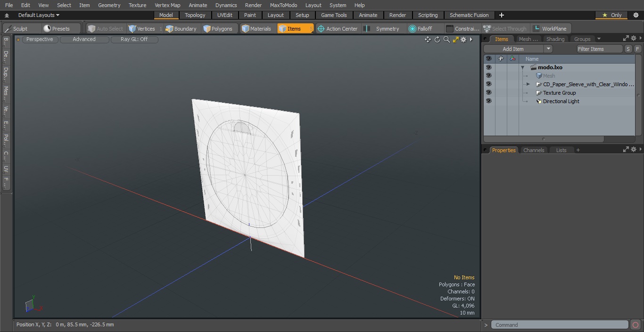Activate Materials selection mode

[256, 29]
